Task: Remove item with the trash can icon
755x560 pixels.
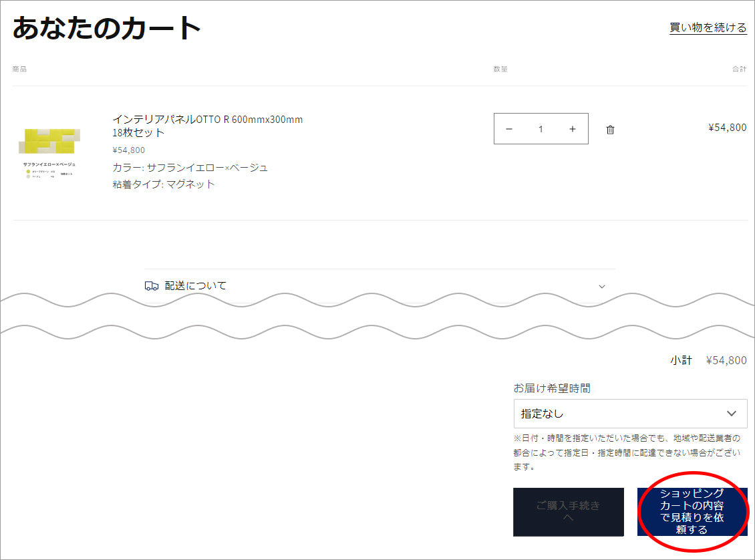Action: (610, 130)
